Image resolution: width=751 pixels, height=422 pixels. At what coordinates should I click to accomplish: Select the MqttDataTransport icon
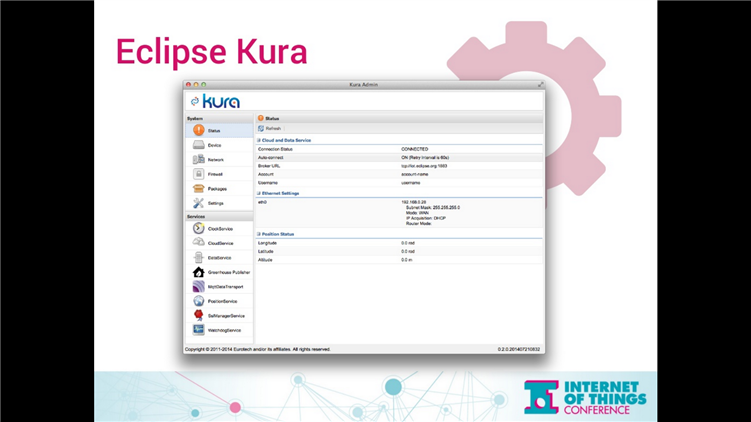point(199,286)
